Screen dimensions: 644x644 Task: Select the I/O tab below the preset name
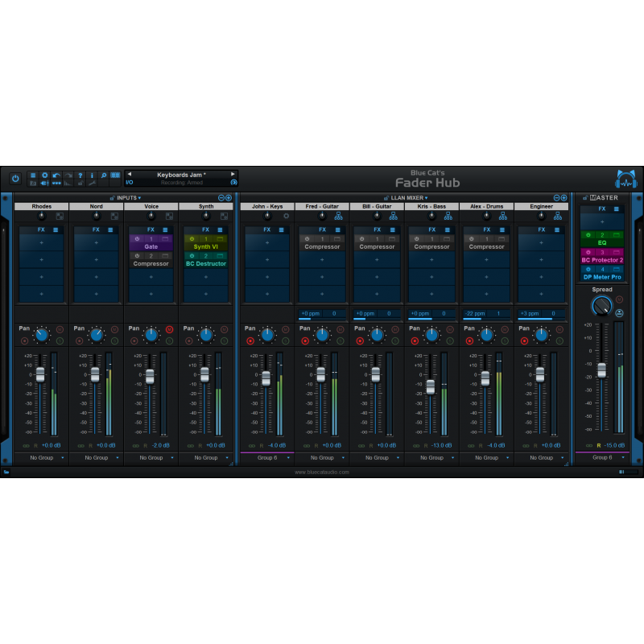coord(129,183)
